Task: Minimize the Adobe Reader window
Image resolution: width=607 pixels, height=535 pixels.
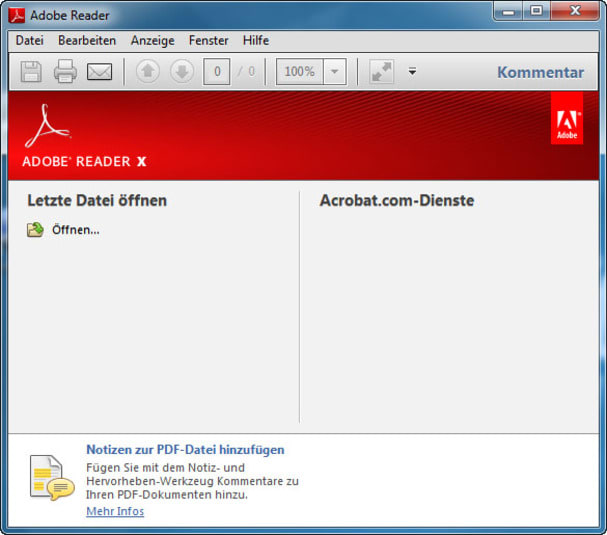Action: point(508,11)
